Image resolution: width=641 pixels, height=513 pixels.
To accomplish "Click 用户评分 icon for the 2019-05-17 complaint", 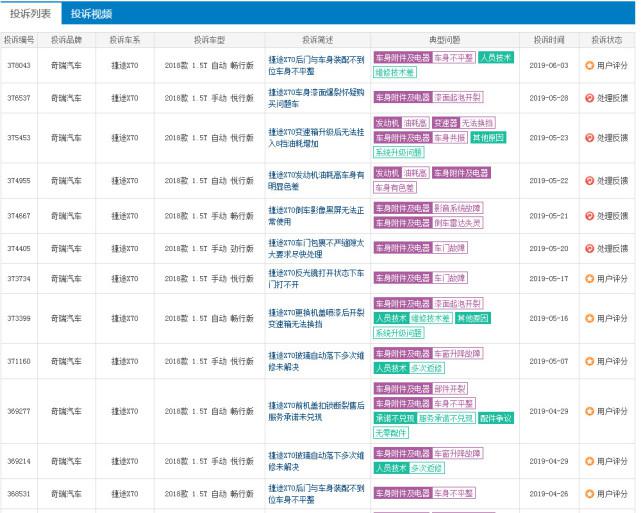I will click(x=589, y=279).
